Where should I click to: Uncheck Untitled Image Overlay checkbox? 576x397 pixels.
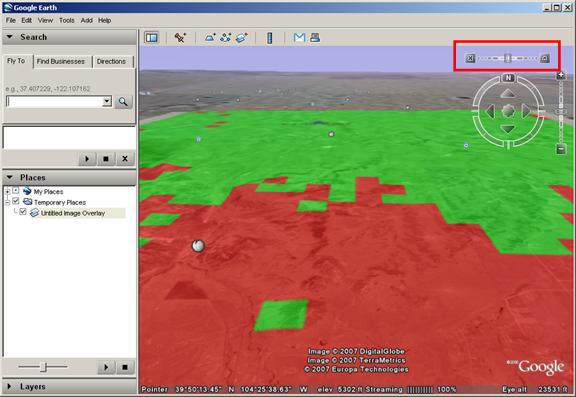[x=23, y=212]
